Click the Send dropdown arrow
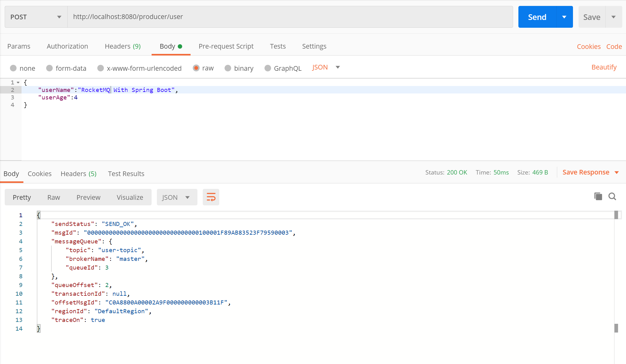Screen dimensions: 626x364 564,17
